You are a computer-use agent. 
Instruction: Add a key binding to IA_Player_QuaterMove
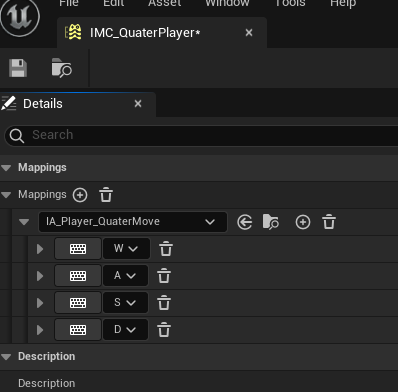tap(303, 222)
